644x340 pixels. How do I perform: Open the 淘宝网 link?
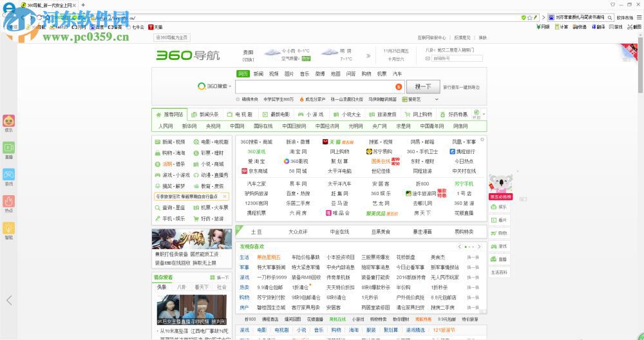[298, 151]
